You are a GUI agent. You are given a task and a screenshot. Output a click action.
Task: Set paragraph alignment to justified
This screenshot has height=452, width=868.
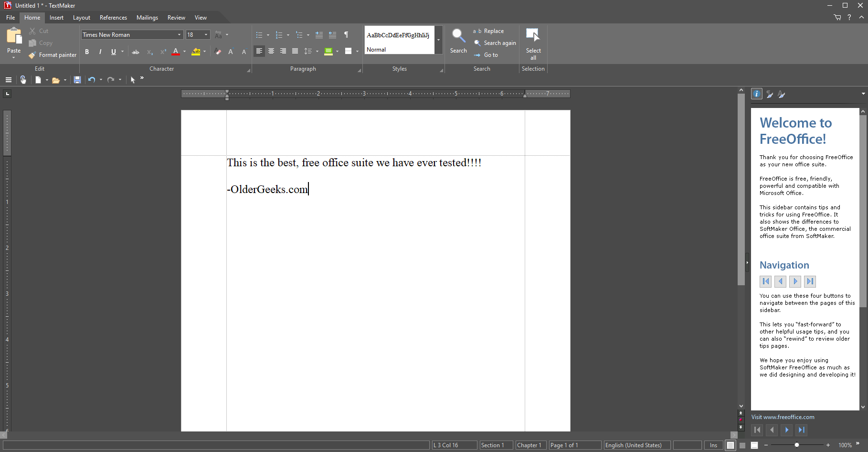pyautogui.click(x=295, y=51)
